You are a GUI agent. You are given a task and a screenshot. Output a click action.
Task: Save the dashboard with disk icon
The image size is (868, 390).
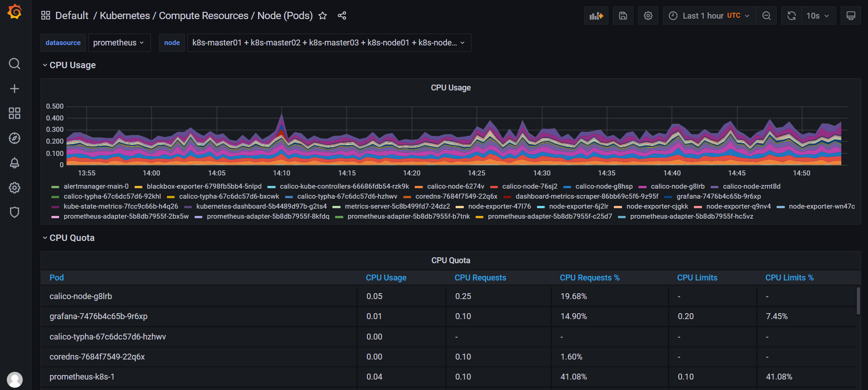[x=623, y=16]
